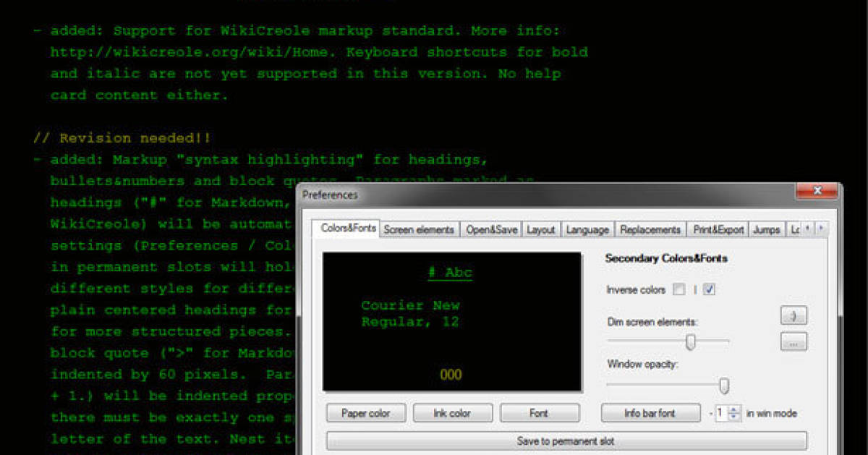Open the Font chooser via the Font button
868x455 pixels.
pos(540,412)
